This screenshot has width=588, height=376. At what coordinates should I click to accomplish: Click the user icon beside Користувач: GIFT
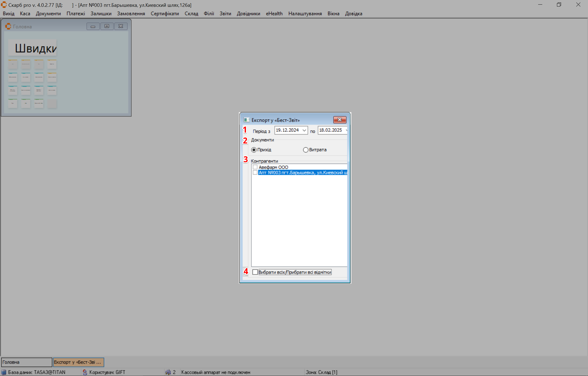[x=85, y=372]
